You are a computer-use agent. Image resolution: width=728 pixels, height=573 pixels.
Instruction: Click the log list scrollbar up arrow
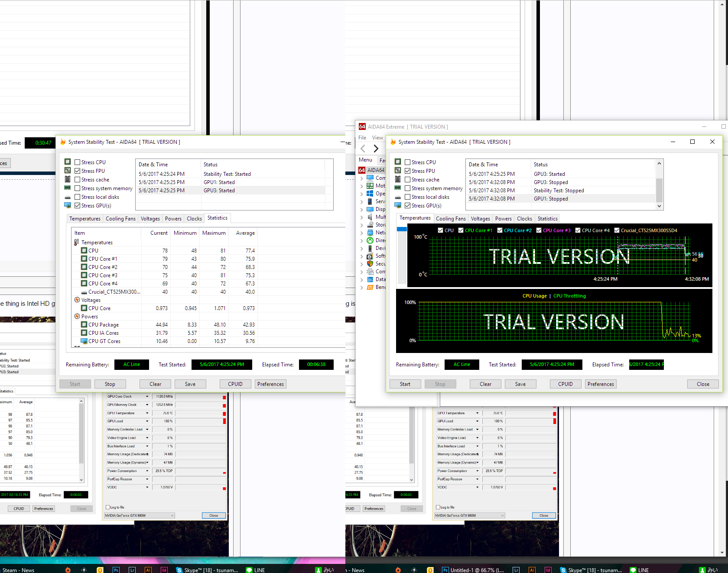coord(659,163)
